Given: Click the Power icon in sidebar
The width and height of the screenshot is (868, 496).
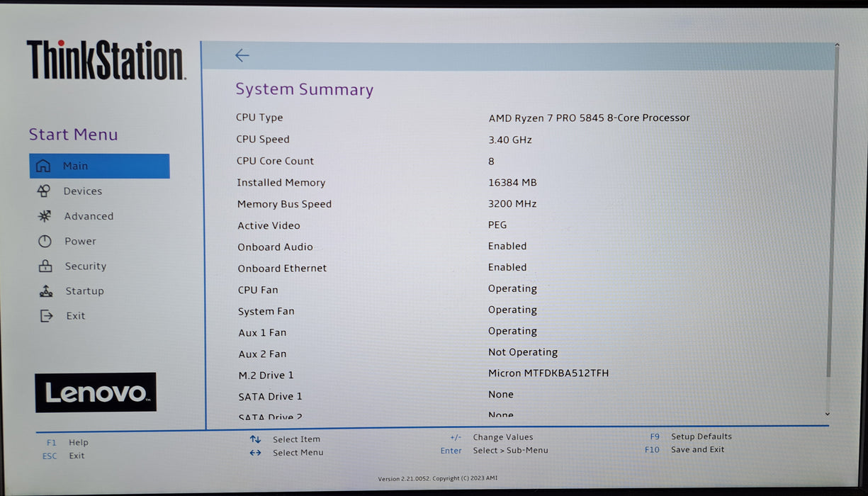Looking at the screenshot, I should tap(45, 241).
